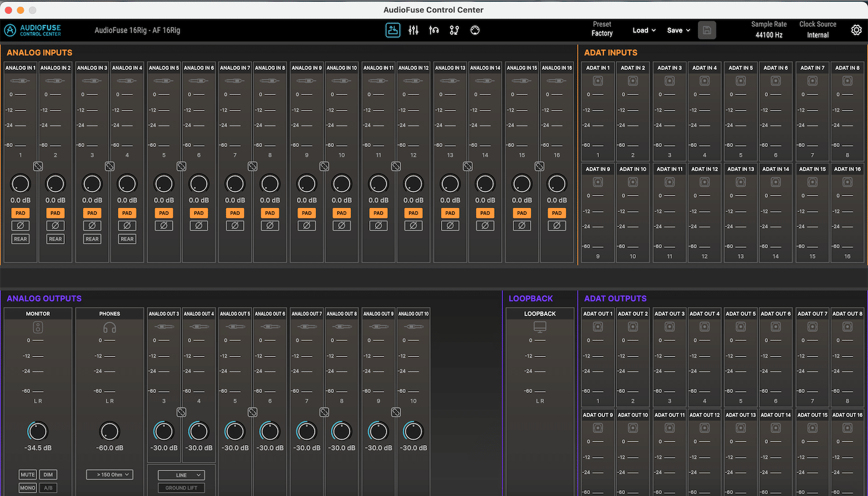
Task: Invert phase on Analog In 16
Action: click(557, 226)
